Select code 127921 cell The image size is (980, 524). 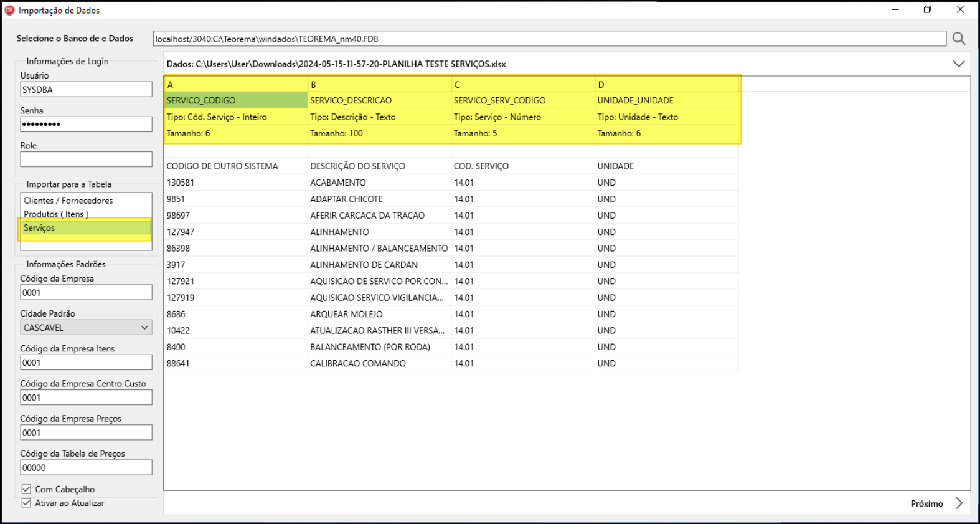point(236,281)
